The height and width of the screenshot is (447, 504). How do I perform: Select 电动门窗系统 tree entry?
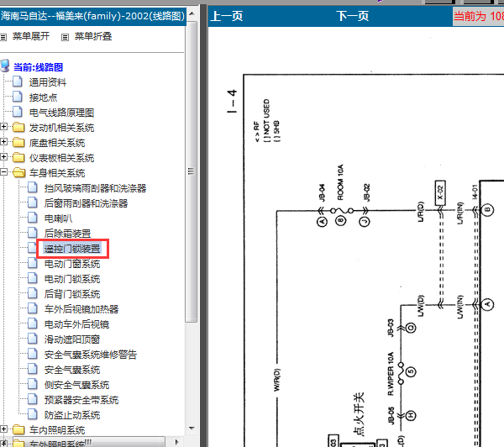click(x=72, y=264)
